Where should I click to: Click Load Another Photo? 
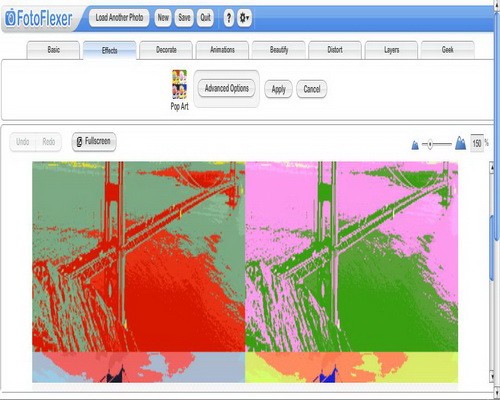119,18
